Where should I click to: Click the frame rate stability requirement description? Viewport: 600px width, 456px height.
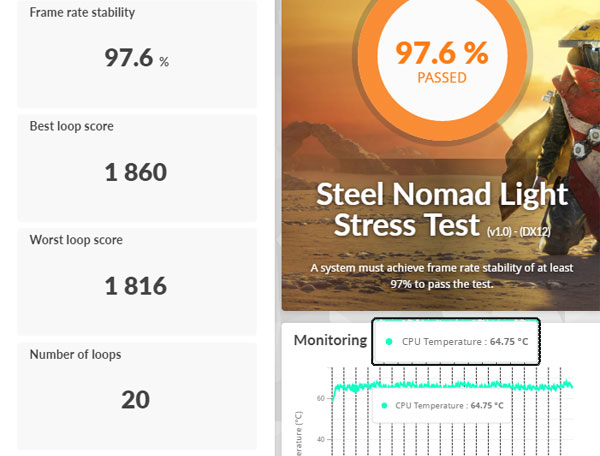[x=441, y=275]
